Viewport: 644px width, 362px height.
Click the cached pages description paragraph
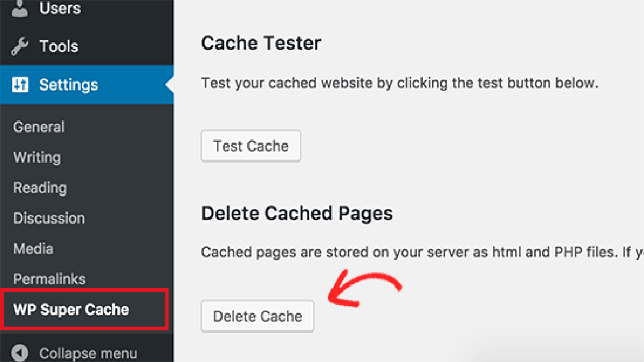pos(422,252)
